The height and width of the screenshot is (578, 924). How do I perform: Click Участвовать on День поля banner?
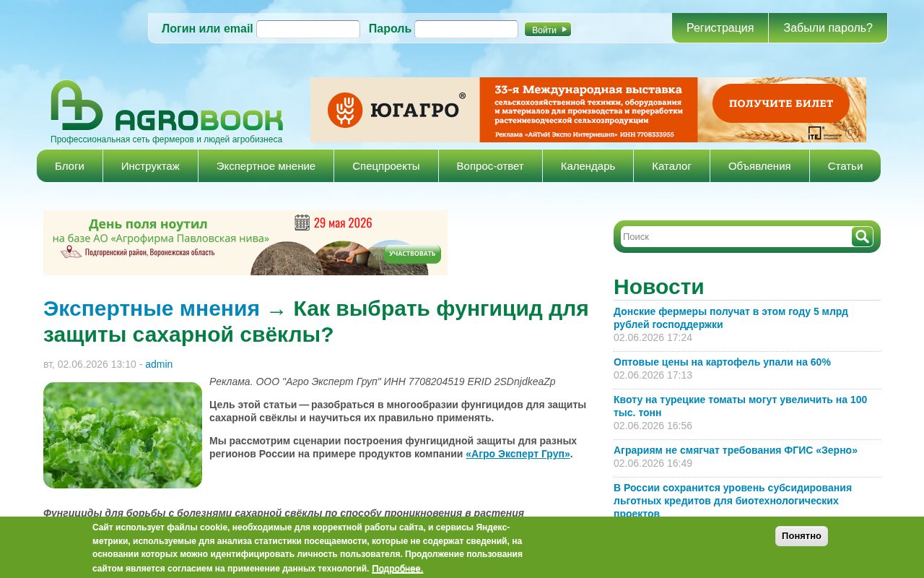[412, 254]
